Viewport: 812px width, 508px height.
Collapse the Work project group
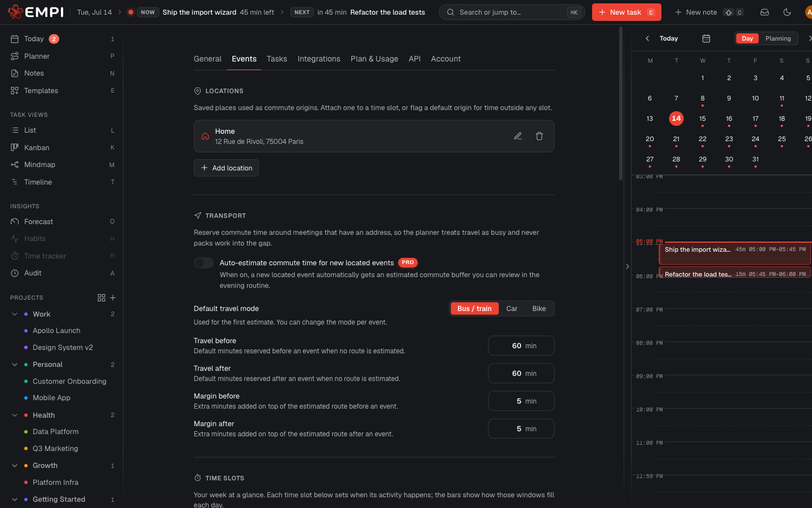coord(15,314)
